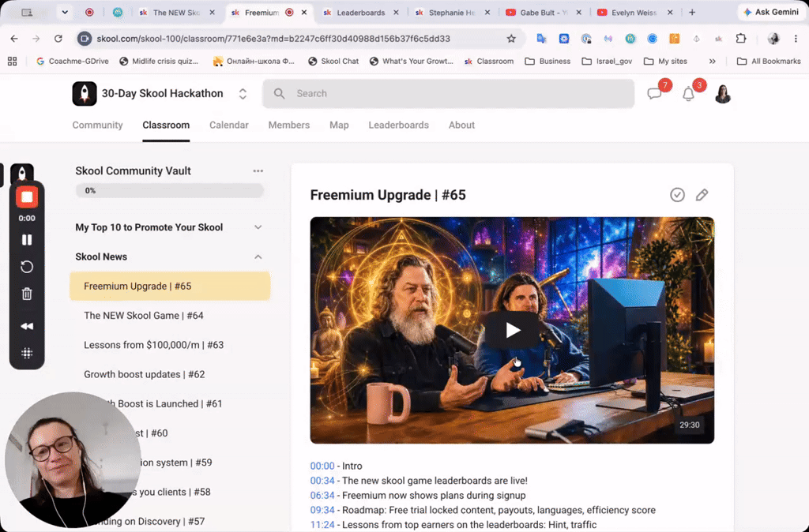Delete recording with the trash icon
The width and height of the screenshot is (809, 532).
pyautogui.click(x=27, y=294)
